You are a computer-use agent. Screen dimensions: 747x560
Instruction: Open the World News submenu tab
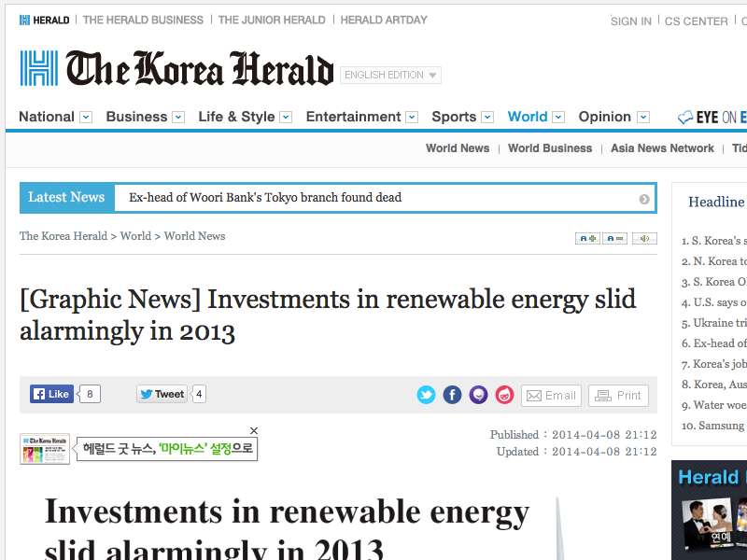coord(457,148)
